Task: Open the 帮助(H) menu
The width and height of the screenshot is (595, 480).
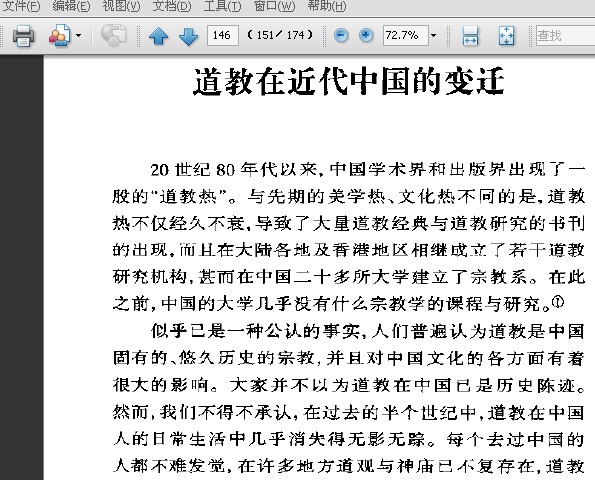Action: tap(326, 6)
